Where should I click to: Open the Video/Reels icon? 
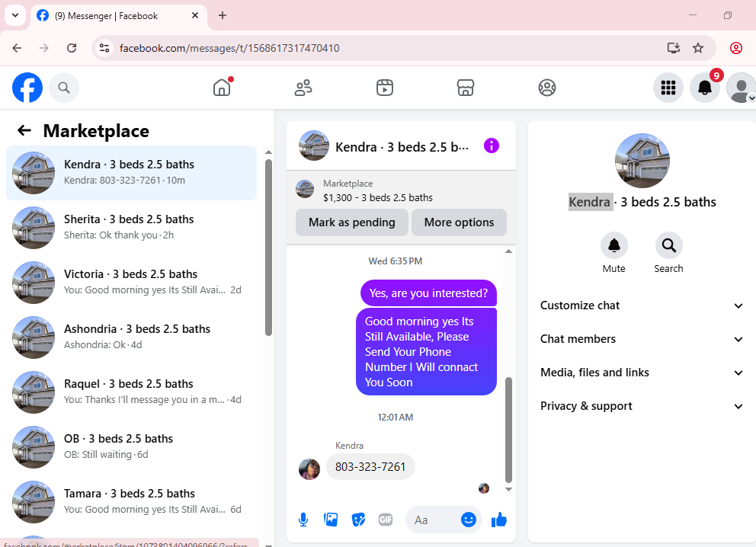pos(384,88)
